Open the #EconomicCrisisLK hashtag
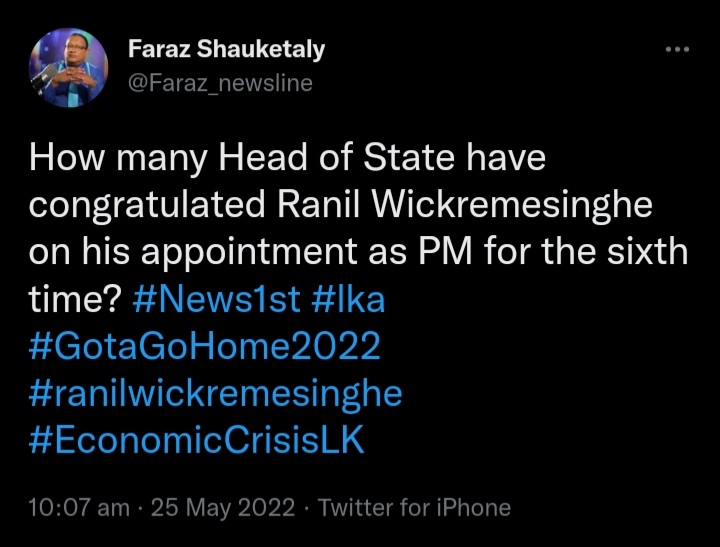This screenshot has width=720, height=547. click(197, 441)
